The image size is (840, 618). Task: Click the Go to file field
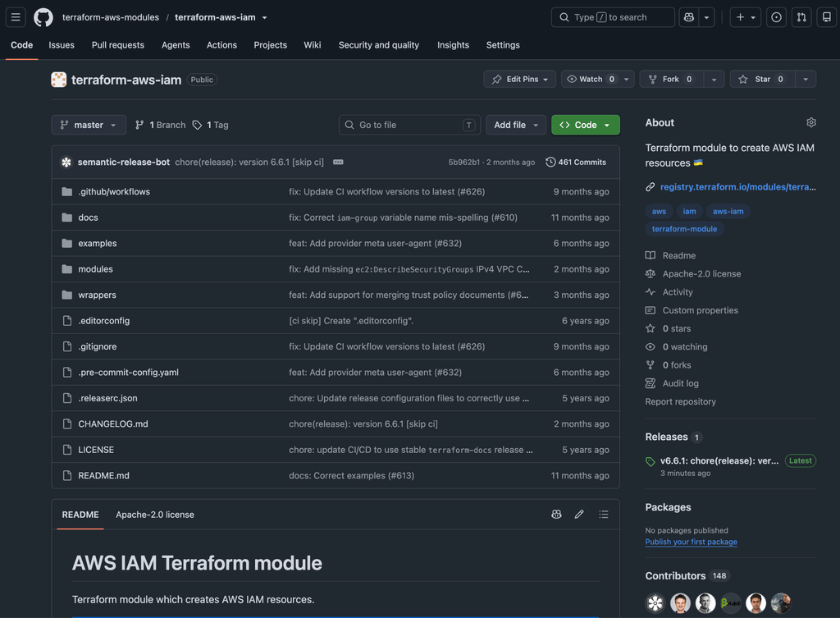[x=410, y=125]
